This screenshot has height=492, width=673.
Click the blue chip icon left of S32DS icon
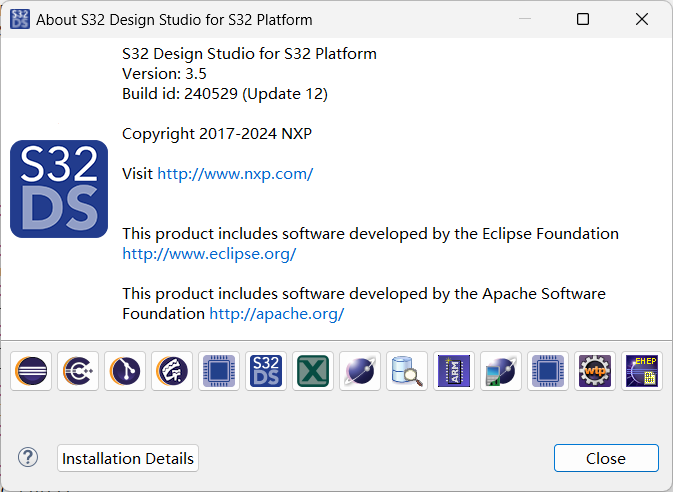[x=219, y=371]
